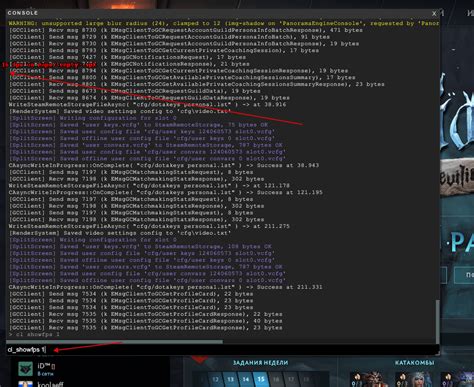Click the teal button beside the console
Image resolution: width=474 pixels, height=387 pixels.
click(464, 275)
